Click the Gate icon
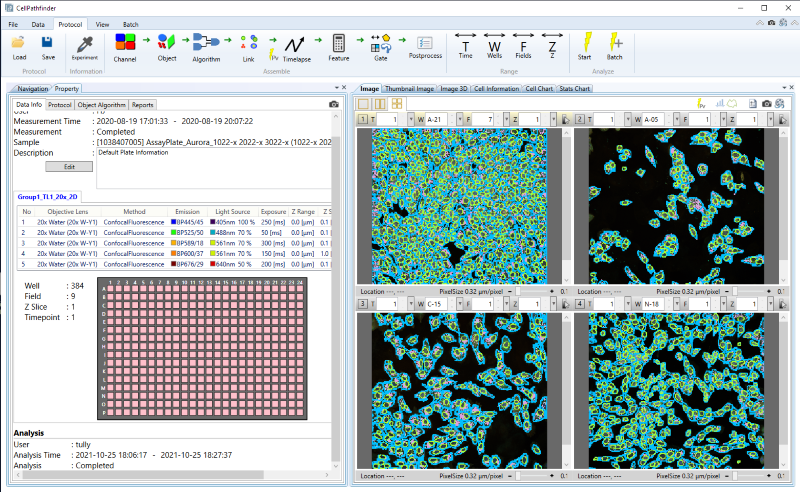Image resolution: width=800 pixels, height=492 pixels. [381, 45]
